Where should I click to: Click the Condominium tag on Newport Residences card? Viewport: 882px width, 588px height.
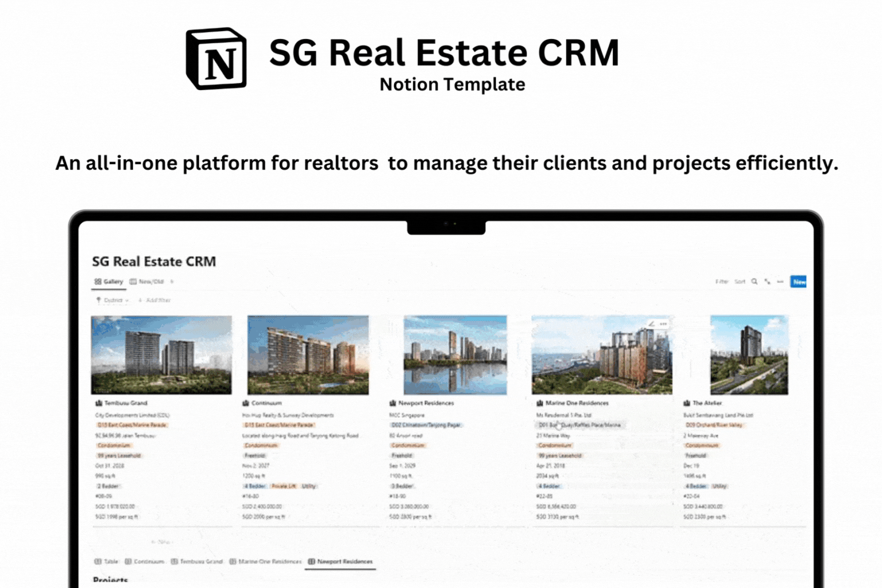tap(408, 445)
